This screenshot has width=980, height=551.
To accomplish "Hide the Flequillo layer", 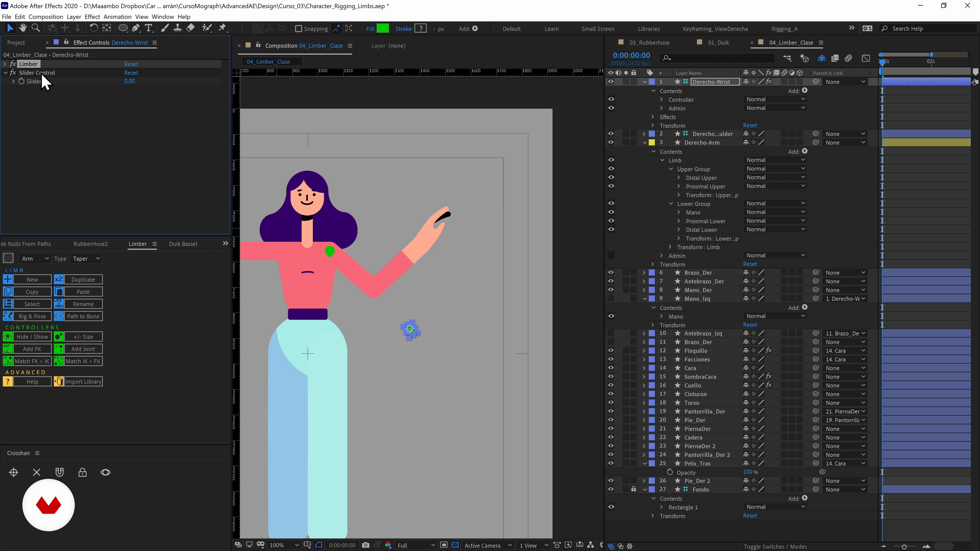I will tap(611, 350).
